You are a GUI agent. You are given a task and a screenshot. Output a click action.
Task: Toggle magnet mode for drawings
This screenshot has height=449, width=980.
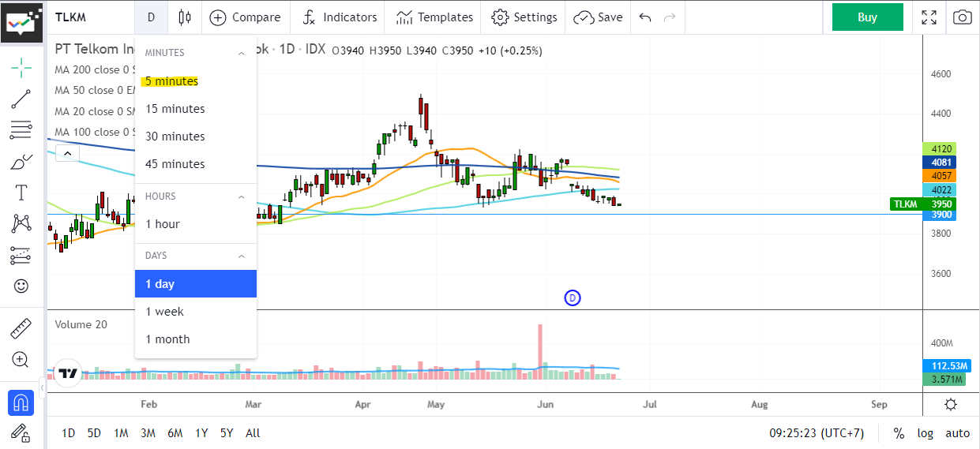coord(21,402)
